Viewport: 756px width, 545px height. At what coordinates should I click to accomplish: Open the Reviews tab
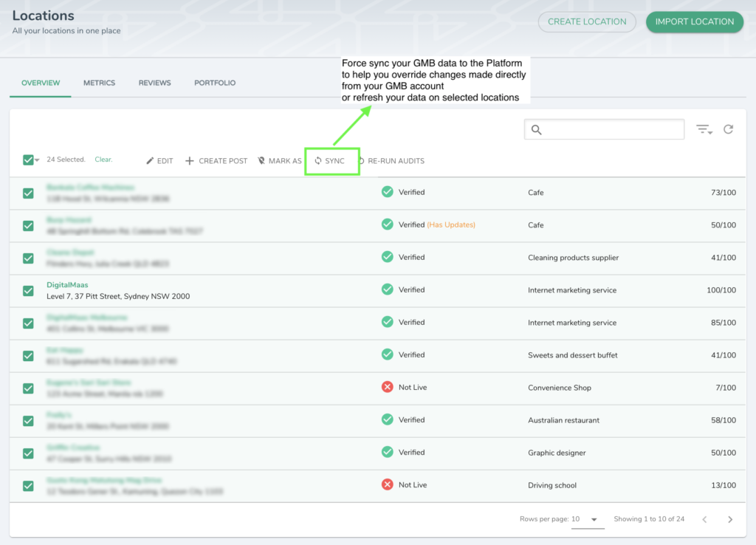tap(155, 83)
